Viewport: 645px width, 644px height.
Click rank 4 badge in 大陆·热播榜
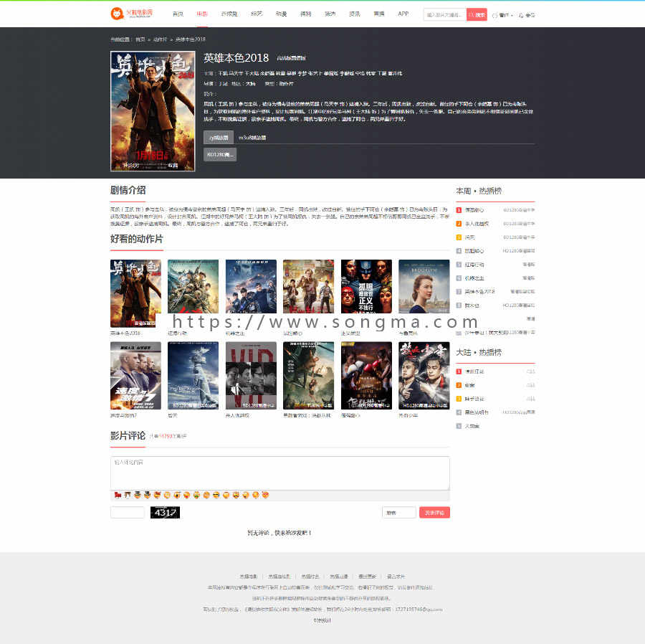pyautogui.click(x=459, y=412)
